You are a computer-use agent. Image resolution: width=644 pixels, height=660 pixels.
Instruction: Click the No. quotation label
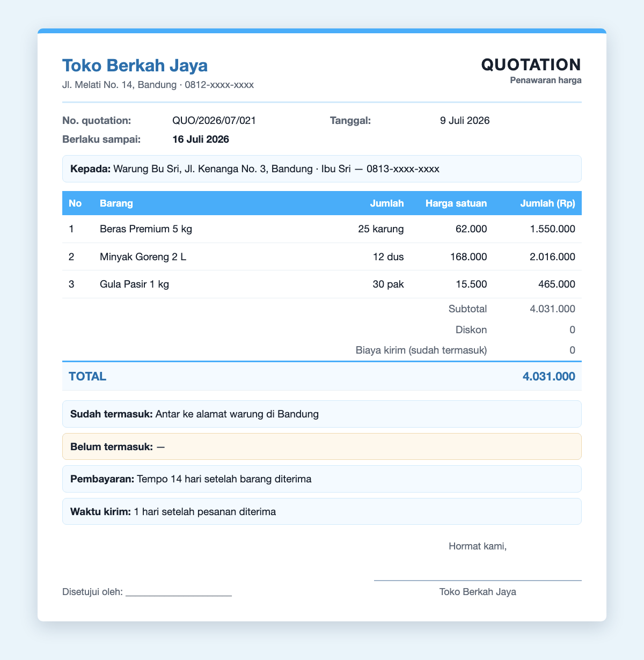(97, 121)
